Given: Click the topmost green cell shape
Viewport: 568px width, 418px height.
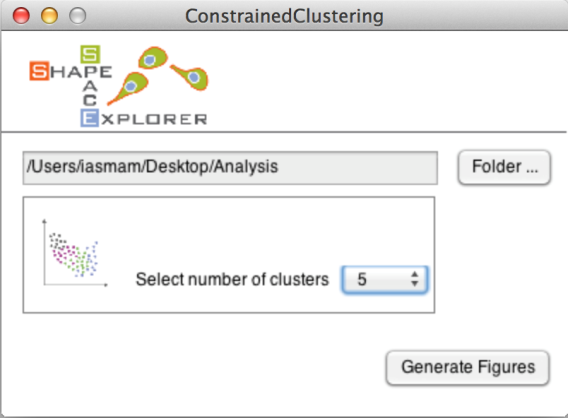Looking at the screenshot, I should tap(153, 58).
